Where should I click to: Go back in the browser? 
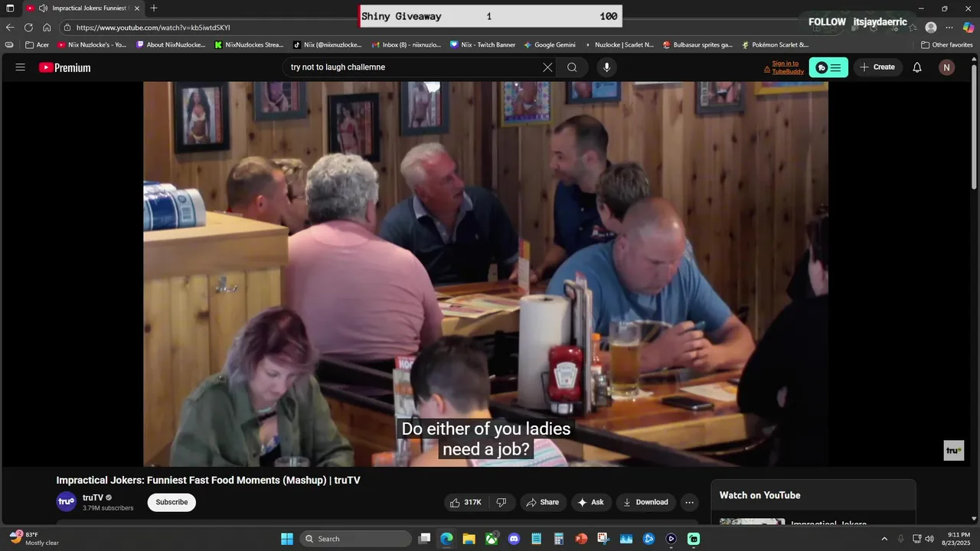tap(10, 27)
